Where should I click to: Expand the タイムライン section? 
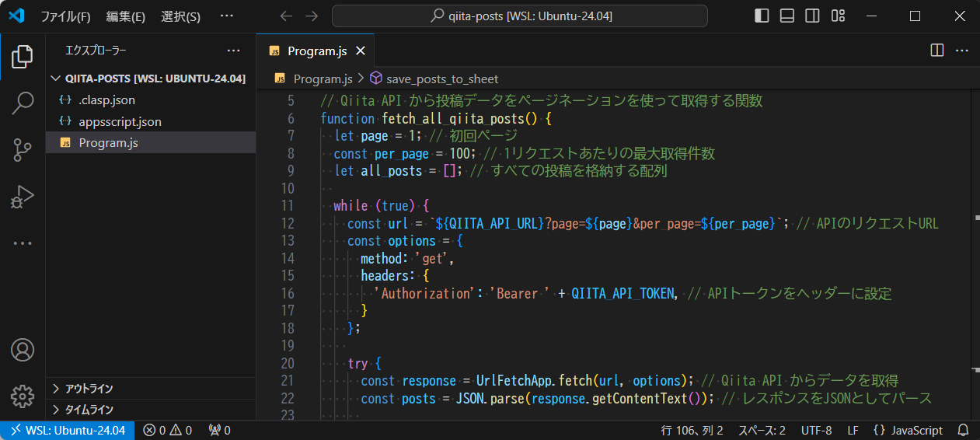[x=151, y=410]
